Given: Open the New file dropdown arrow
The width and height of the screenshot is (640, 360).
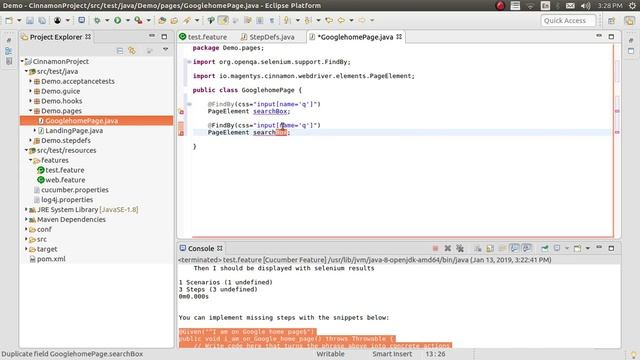Looking at the screenshot, I should (x=19, y=20).
